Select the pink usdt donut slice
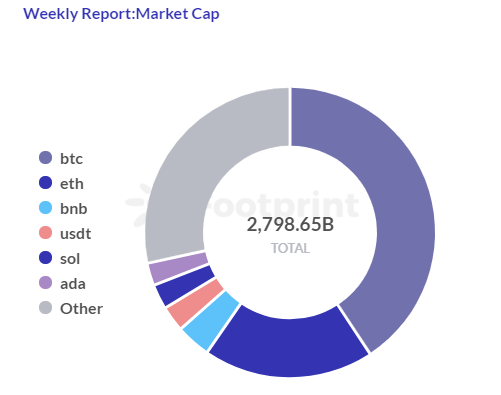 [x=196, y=302]
